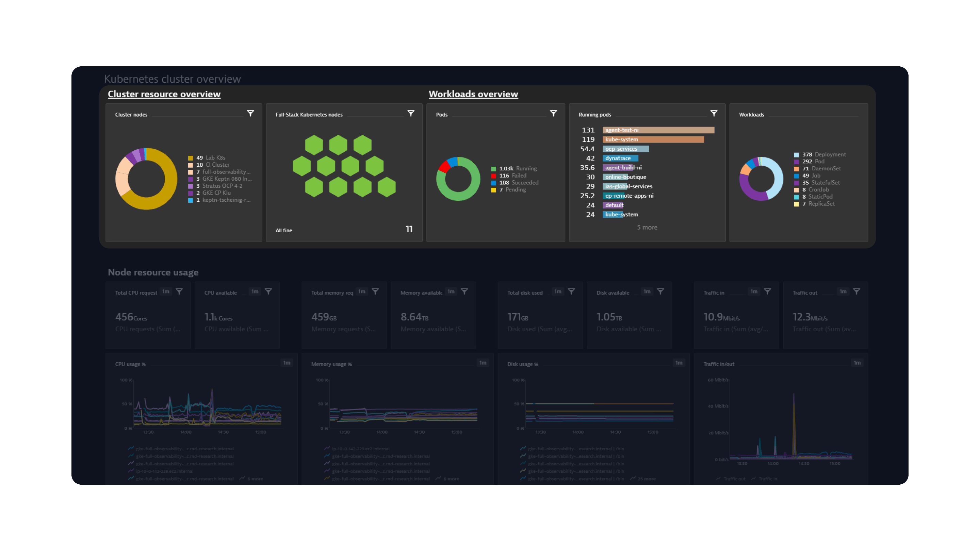Screen dimensions: 980x551
Task: Click filter icon on Full-Stack Kubernetes nodes tile
Action: [x=411, y=113]
